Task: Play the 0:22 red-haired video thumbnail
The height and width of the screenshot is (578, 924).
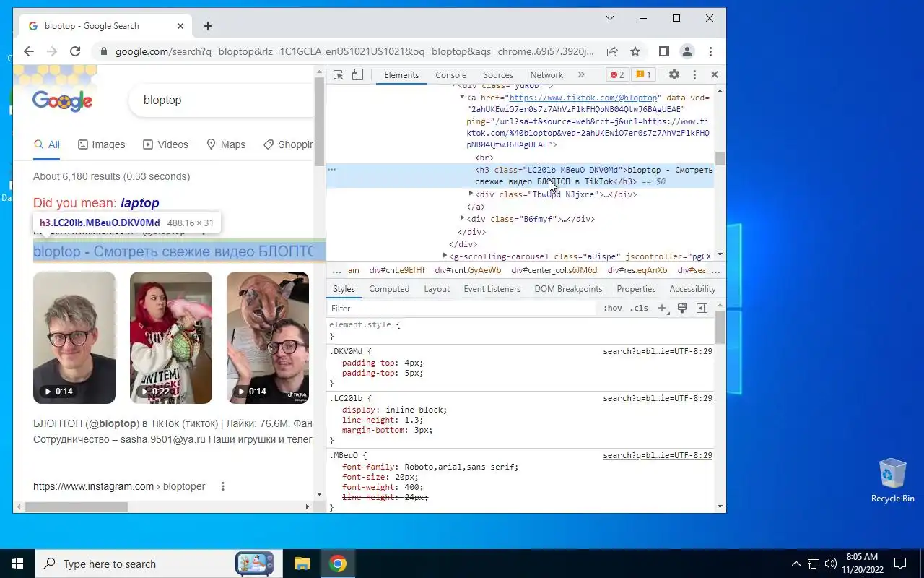Action: click(171, 337)
